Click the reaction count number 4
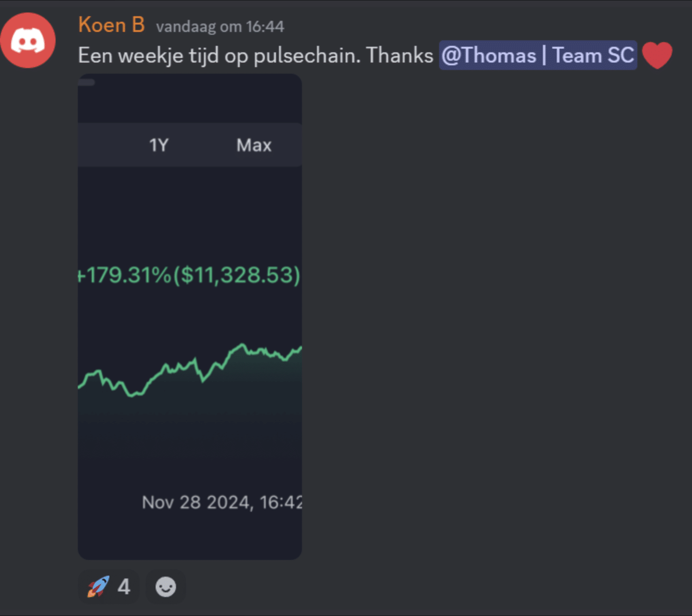The width and height of the screenshot is (692, 616). tap(124, 587)
